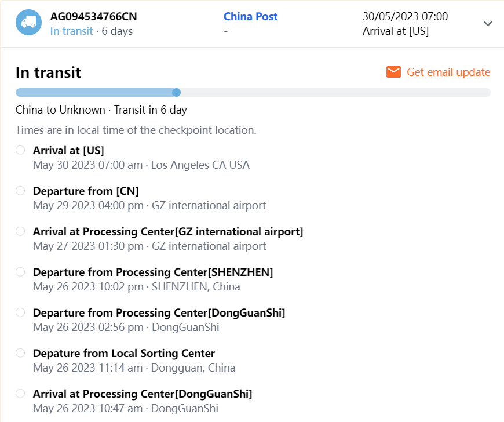Click the Arrival at [US] event title

click(x=68, y=151)
